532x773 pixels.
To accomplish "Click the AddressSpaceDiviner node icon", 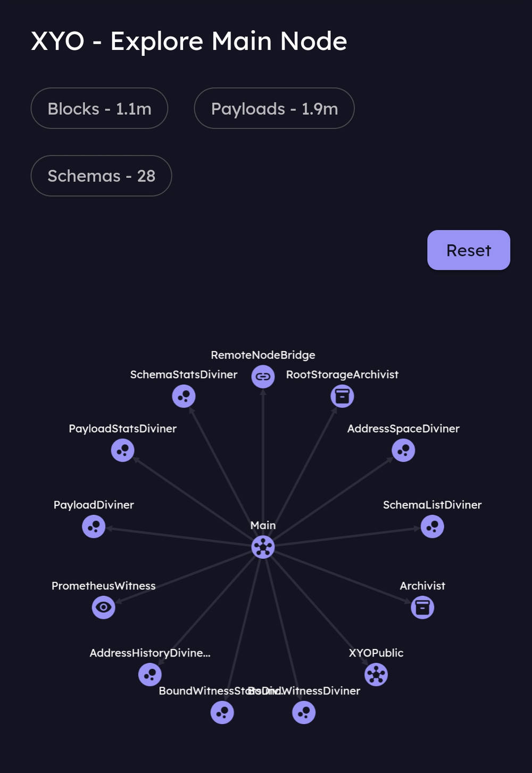I will [x=403, y=451].
